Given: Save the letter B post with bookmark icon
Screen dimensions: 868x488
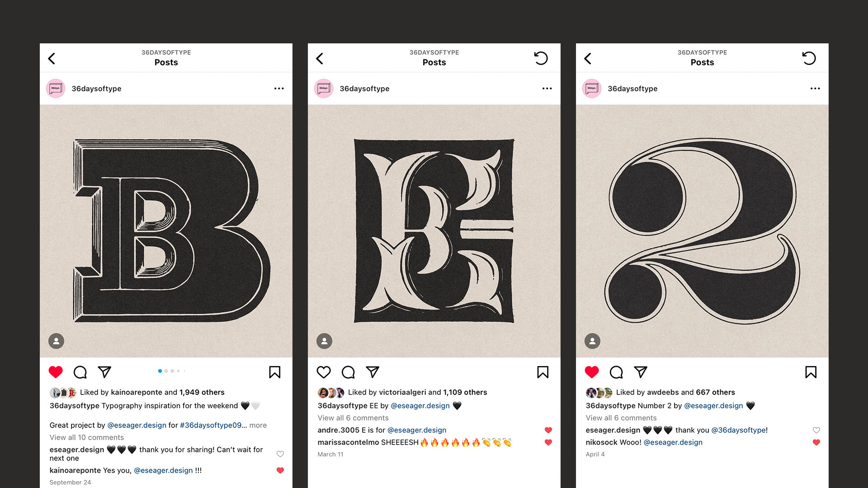Looking at the screenshot, I should pos(275,372).
